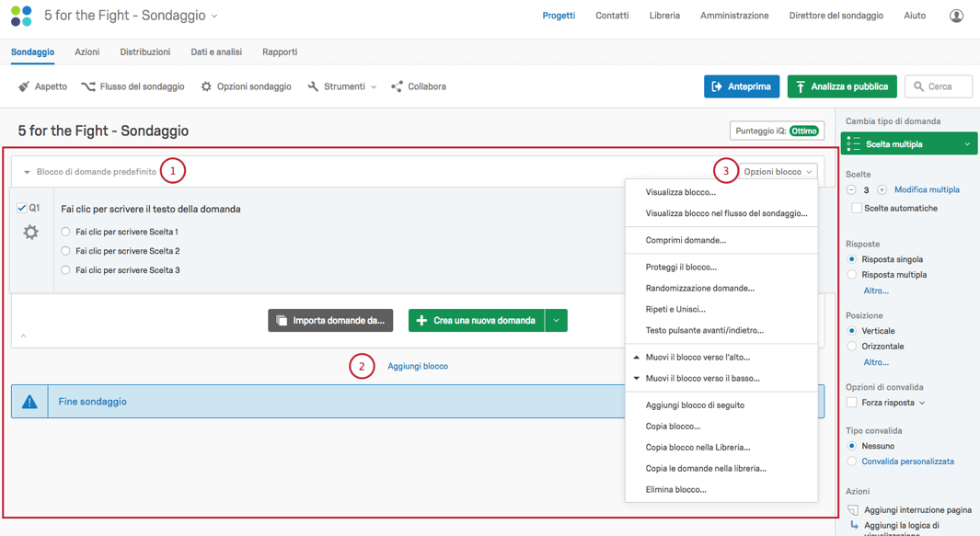Click the Q1 question gear icon
The height and width of the screenshot is (536, 980).
click(30, 233)
